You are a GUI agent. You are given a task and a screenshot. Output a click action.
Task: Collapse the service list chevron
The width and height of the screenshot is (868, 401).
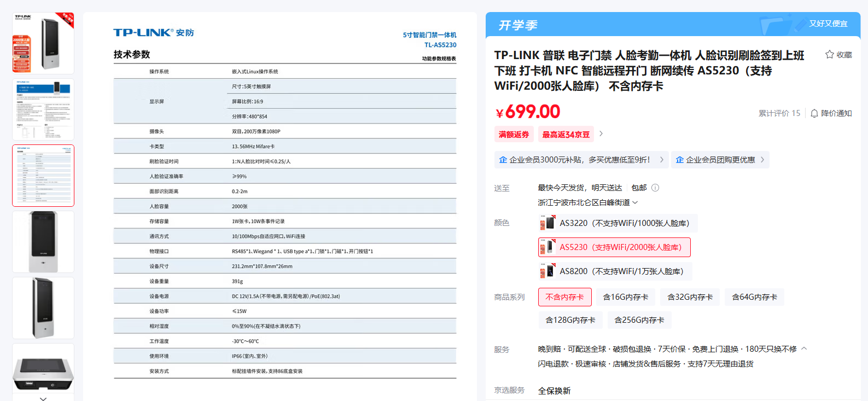[804, 348]
